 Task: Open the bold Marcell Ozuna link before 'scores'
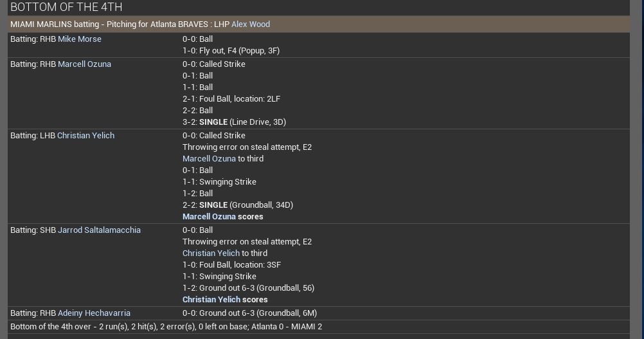(x=209, y=217)
